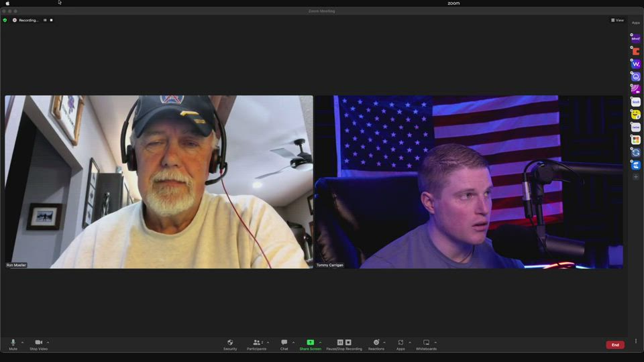The image size is (644, 362).
Task: Open the Participants panel
Action: [256, 343]
